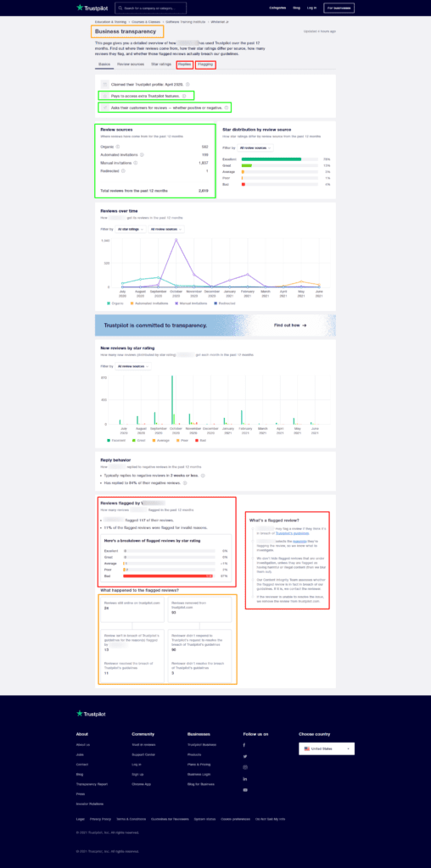This screenshot has height=868, width=431.
Task: Click the Reviews removed from trustpilot.com box
Action: click(200, 609)
